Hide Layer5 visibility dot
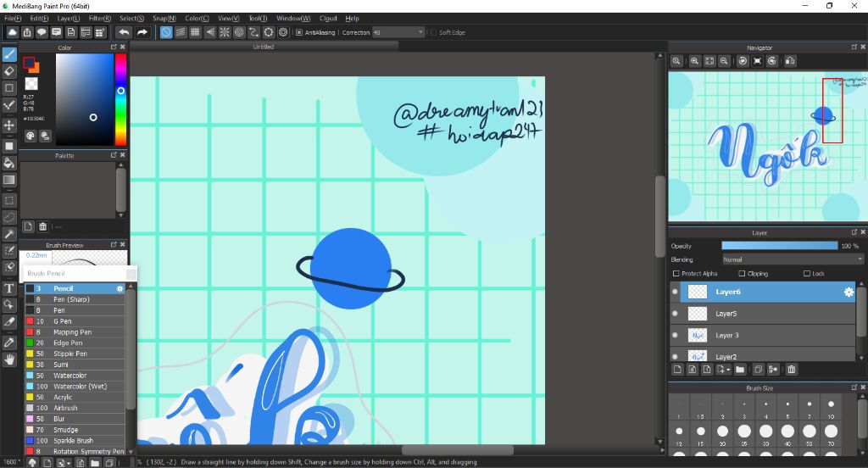The image size is (868, 468). pos(675,314)
